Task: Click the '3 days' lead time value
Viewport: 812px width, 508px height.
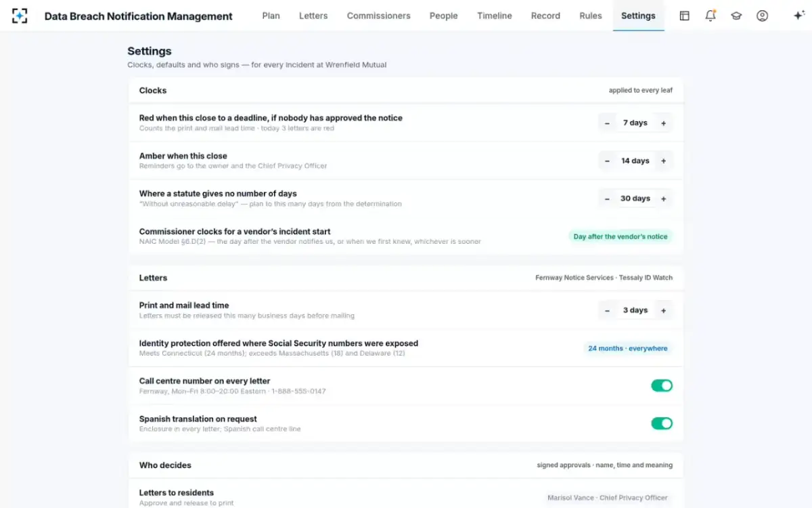Action: pos(635,311)
